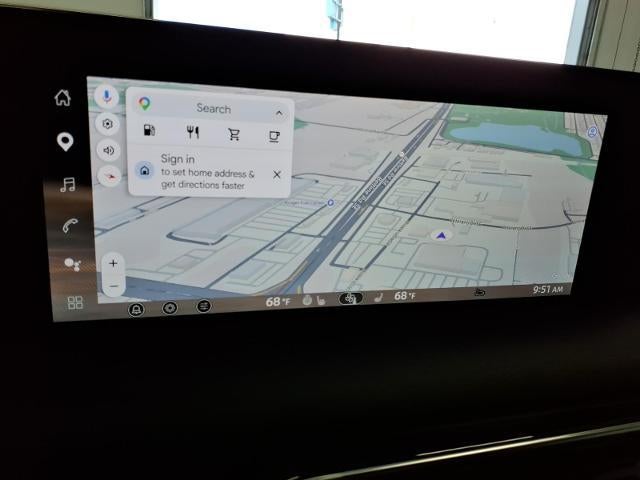Search for grocery shopping cart icon
Image resolution: width=640 pixels, height=480 pixels.
click(234, 134)
